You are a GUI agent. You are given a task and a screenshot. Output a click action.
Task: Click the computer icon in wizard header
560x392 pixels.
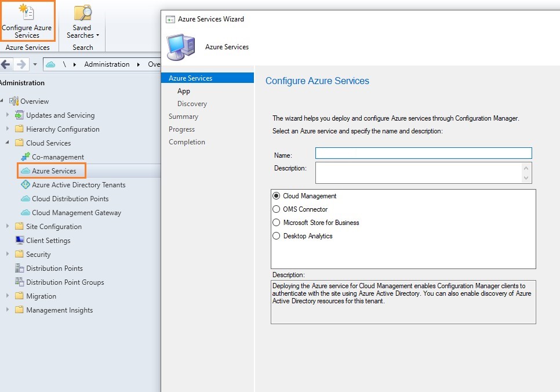[181, 47]
